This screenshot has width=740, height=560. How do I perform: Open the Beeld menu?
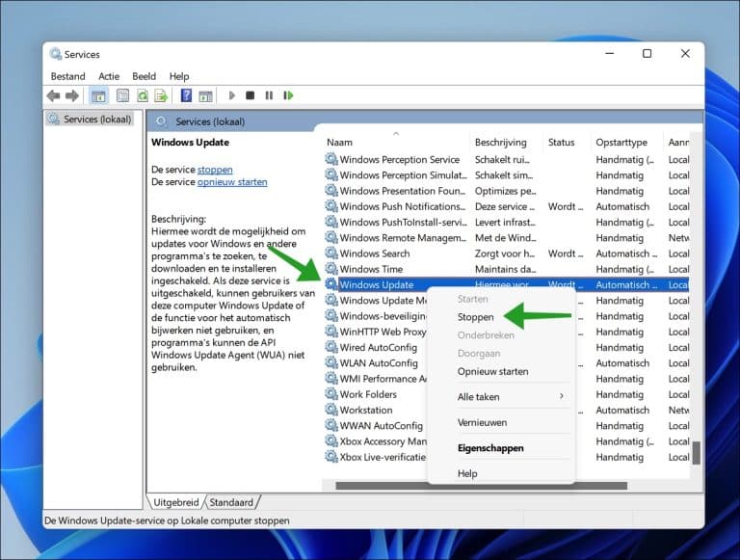[x=144, y=76]
